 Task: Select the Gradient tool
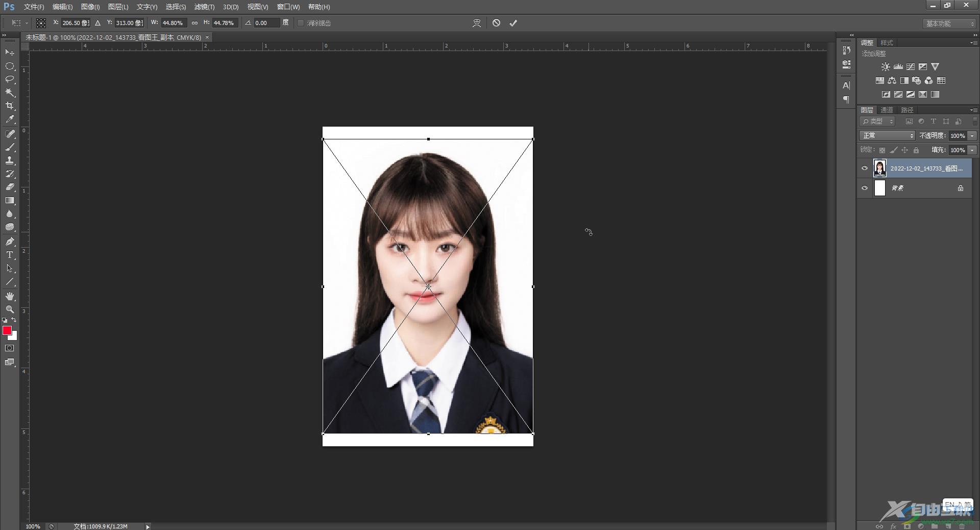[x=10, y=200]
